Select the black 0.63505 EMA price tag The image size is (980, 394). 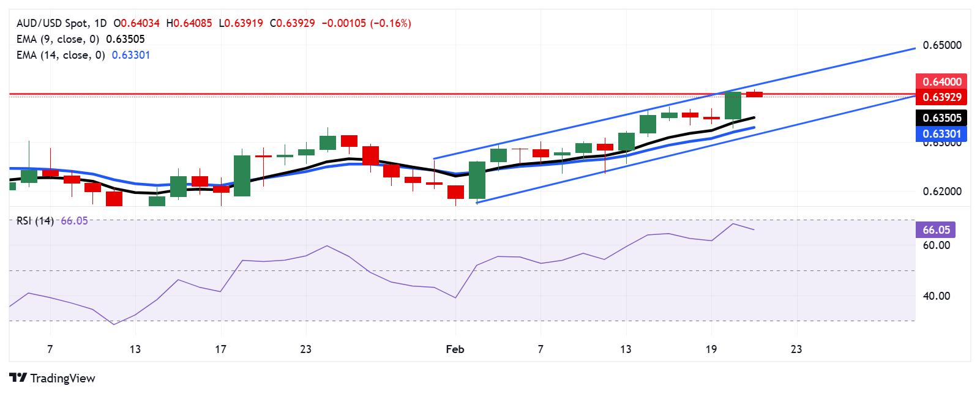pos(941,117)
